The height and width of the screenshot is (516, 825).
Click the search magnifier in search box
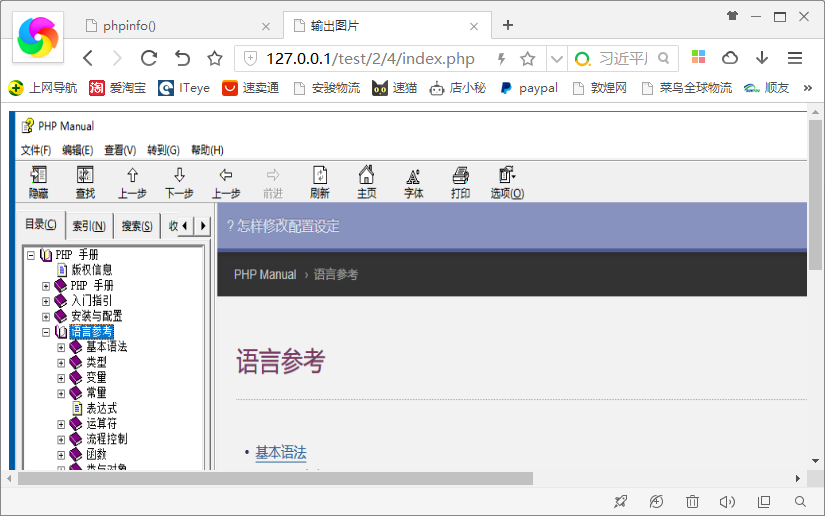[664, 58]
